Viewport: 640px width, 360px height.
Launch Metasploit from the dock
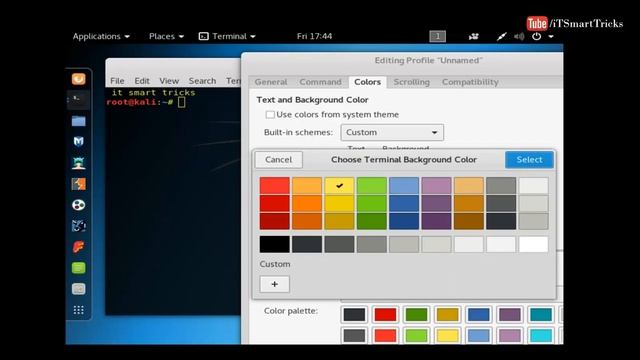78,142
